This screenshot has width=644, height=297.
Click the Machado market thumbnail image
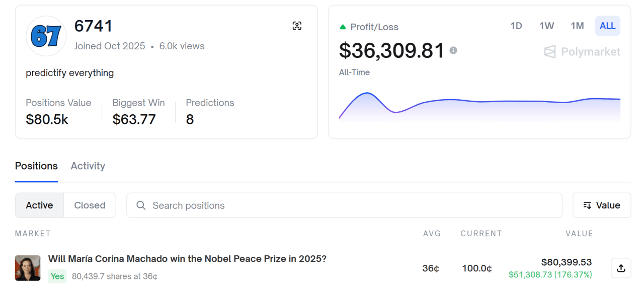[28, 268]
